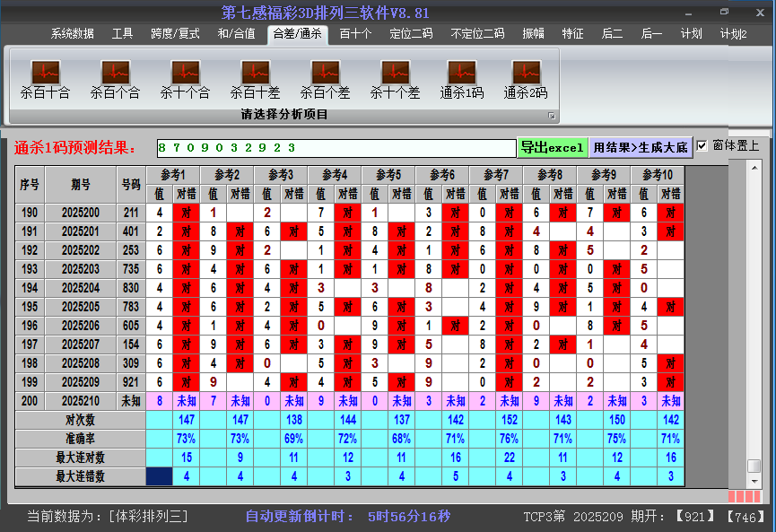The width and height of the screenshot is (776, 532).
Task: Click the table scrollbar up arrow
Action: tap(754, 168)
